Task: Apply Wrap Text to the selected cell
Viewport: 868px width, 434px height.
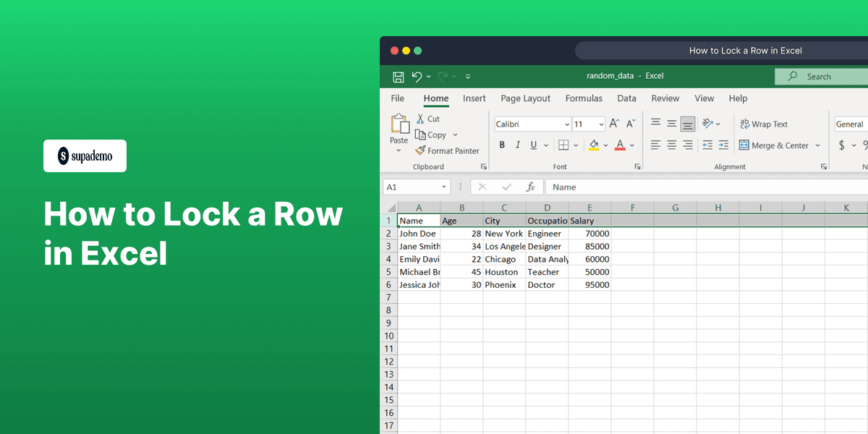Action: (x=764, y=124)
